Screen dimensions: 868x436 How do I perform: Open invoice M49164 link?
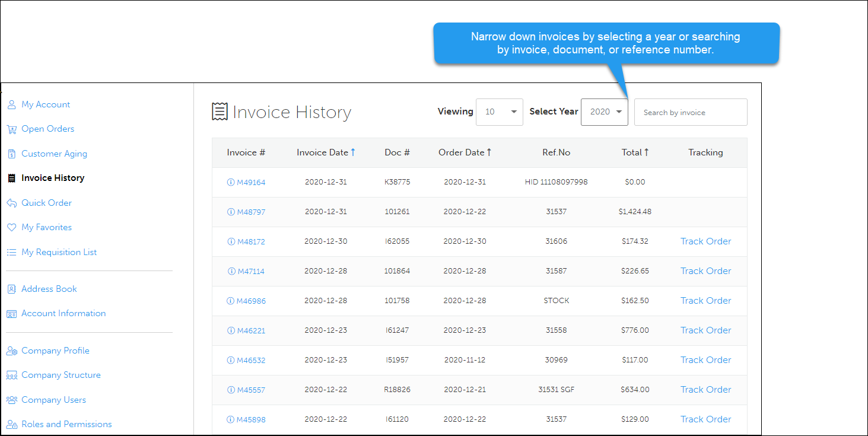[251, 183]
